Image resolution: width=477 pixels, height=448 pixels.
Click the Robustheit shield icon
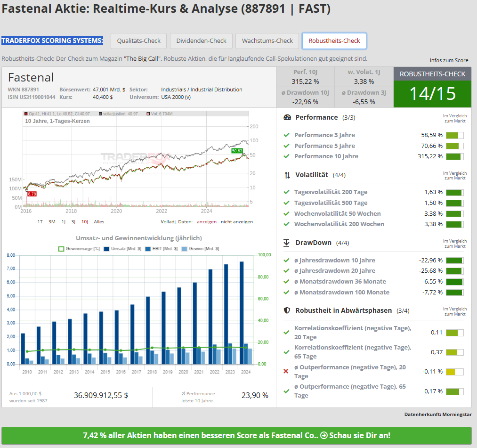pos(287,311)
